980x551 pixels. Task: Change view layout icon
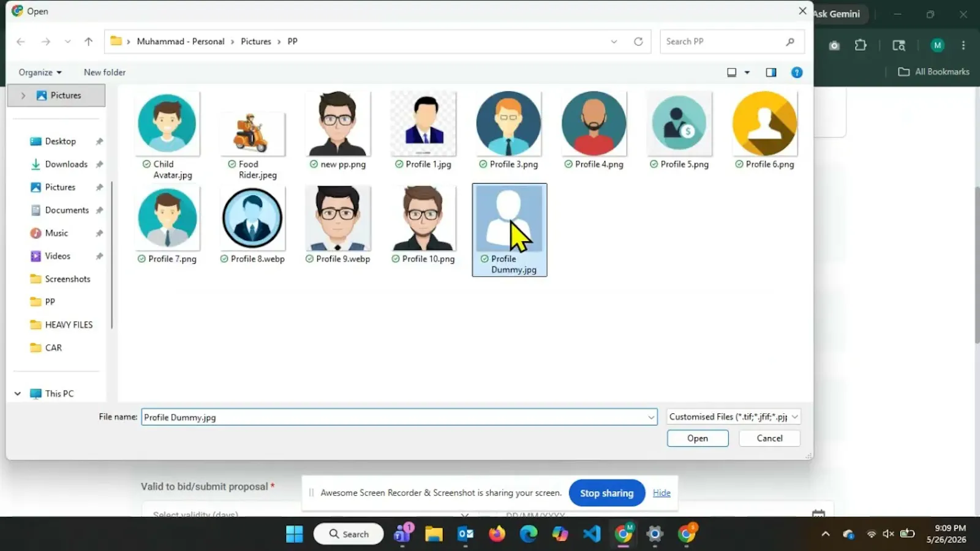(731, 72)
